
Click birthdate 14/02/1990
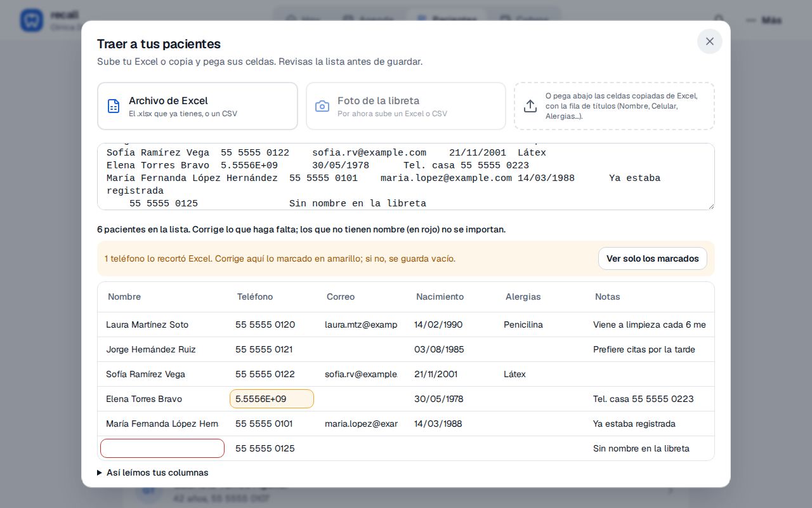[x=450, y=324]
